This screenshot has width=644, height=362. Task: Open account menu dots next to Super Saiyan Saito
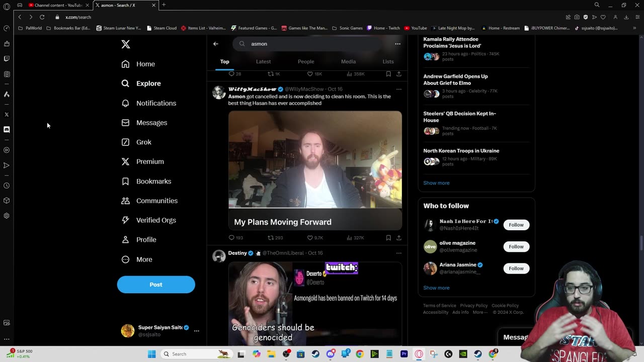click(x=197, y=331)
